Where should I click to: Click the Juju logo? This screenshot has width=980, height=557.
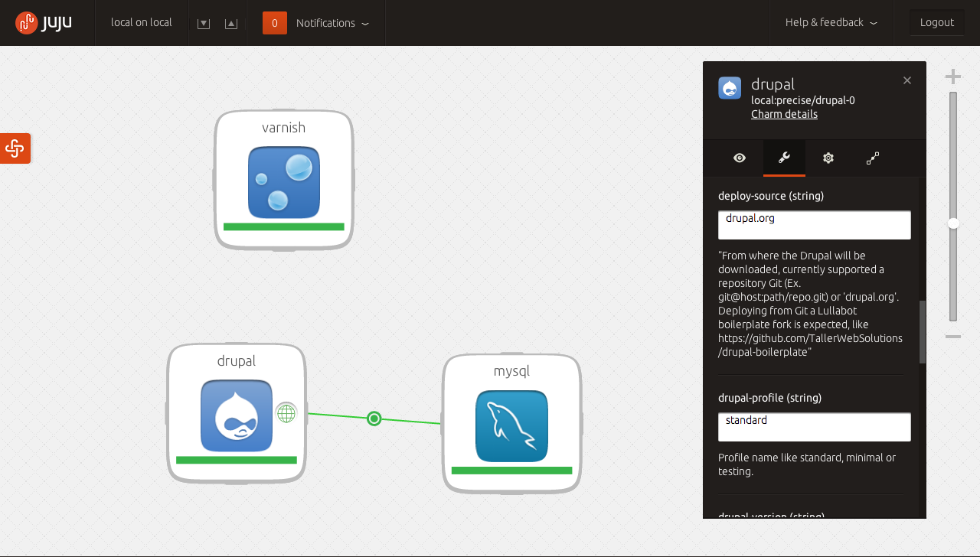pos(44,23)
